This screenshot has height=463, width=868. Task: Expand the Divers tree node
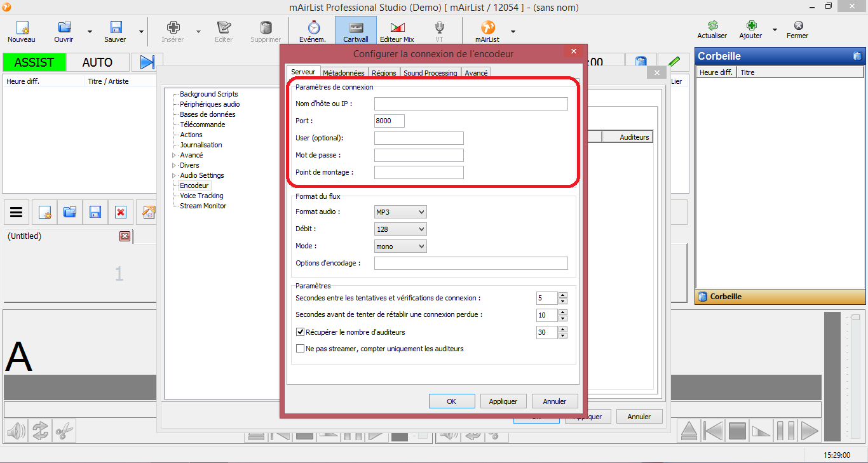coord(174,165)
